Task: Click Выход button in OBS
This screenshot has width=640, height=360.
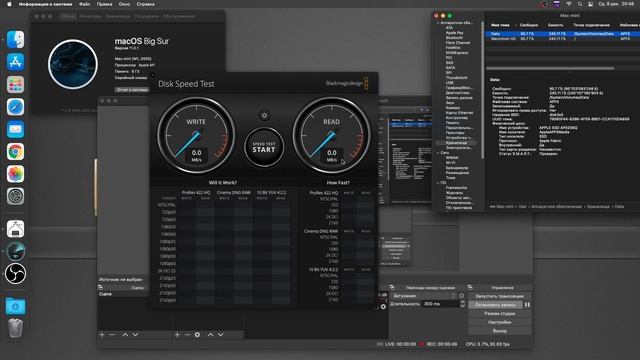Action: pos(499,331)
